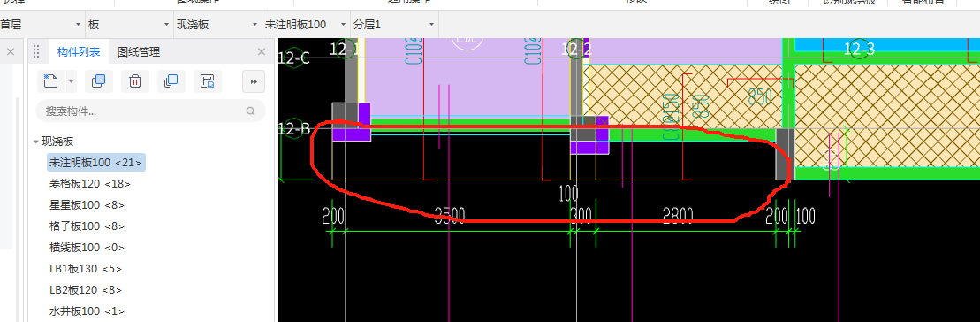Click in the 搜索构件 search field
The height and width of the screenshot is (322, 980).
150,111
